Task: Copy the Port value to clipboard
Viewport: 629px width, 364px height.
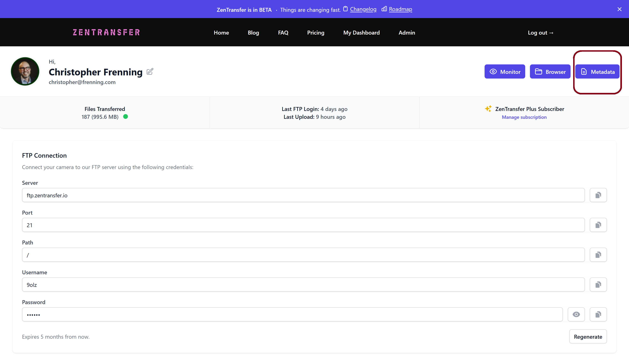Action: (598, 225)
